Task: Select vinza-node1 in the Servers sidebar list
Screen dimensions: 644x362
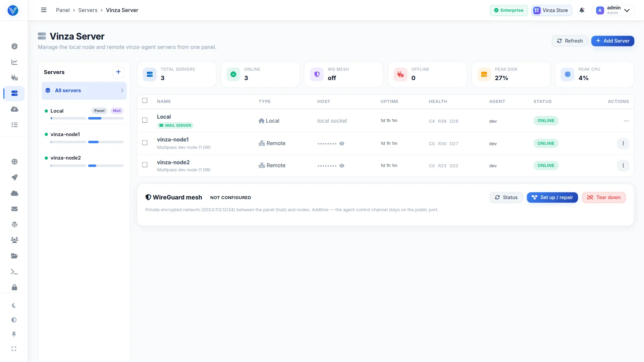Action: pos(84,138)
